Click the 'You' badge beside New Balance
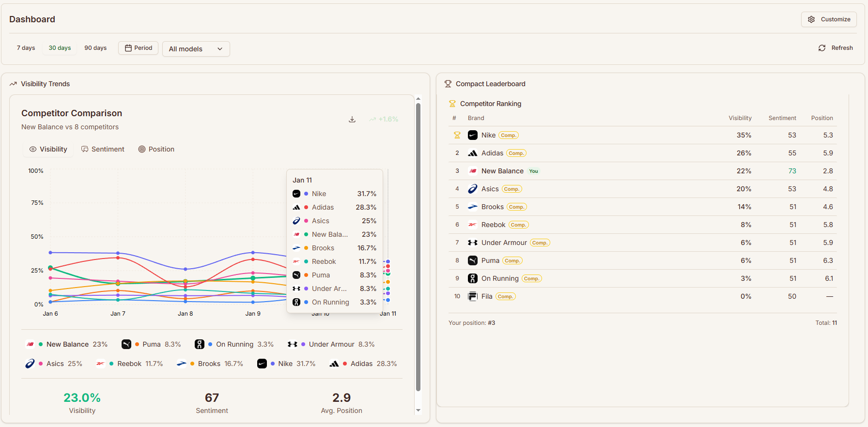This screenshot has height=427, width=868. [x=533, y=171]
